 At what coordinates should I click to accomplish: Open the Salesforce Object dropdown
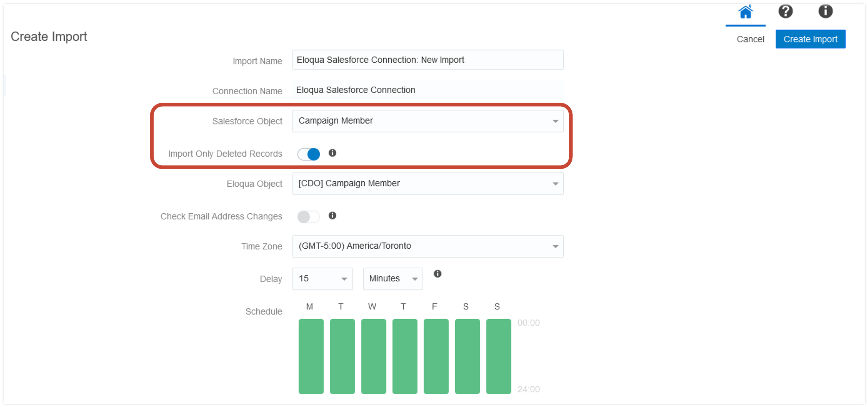point(555,121)
